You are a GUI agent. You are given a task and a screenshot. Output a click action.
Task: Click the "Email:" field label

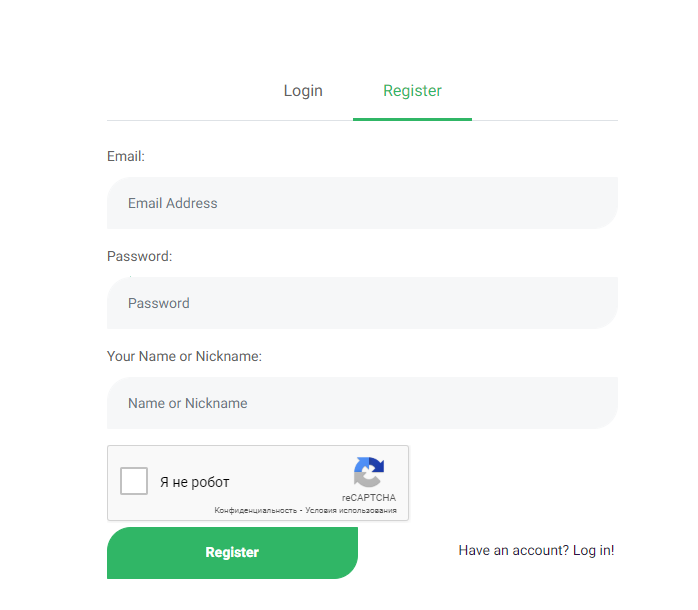pyautogui.click(x=126, y=156)
